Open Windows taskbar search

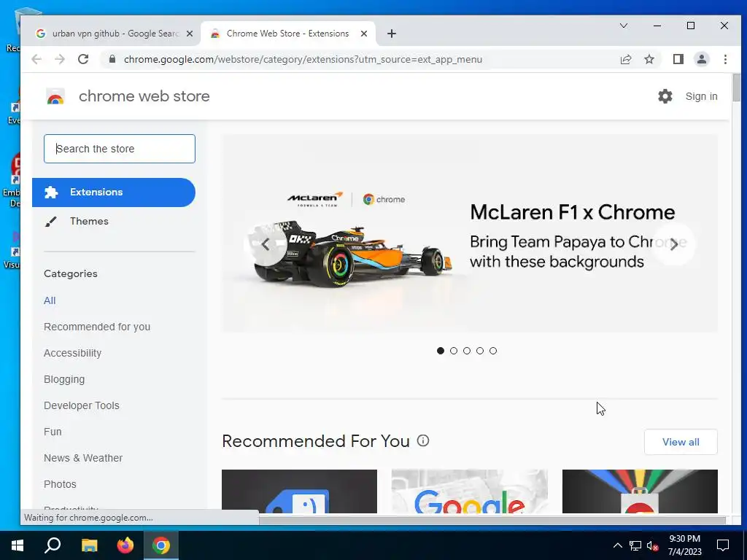[x=53, y=545]
